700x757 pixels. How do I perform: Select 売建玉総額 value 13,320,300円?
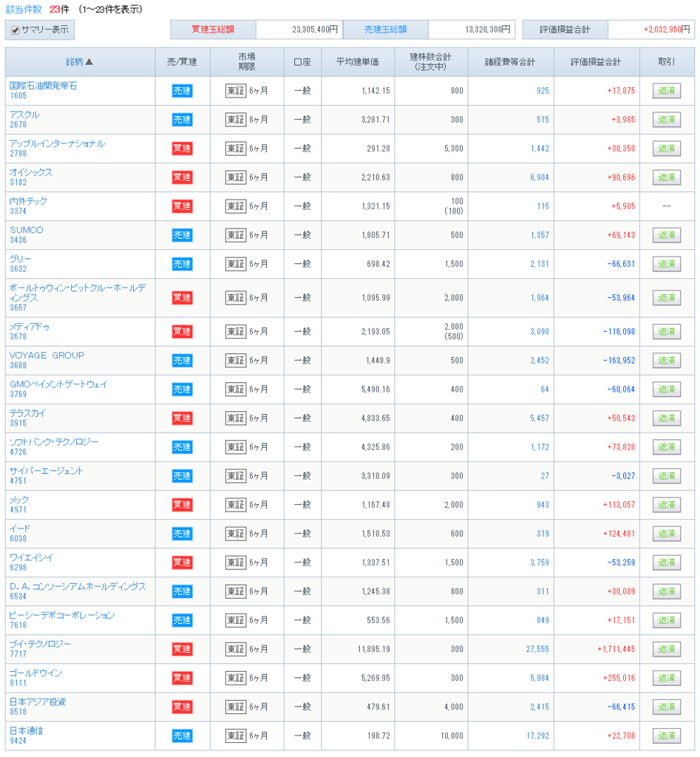(488, 30)
